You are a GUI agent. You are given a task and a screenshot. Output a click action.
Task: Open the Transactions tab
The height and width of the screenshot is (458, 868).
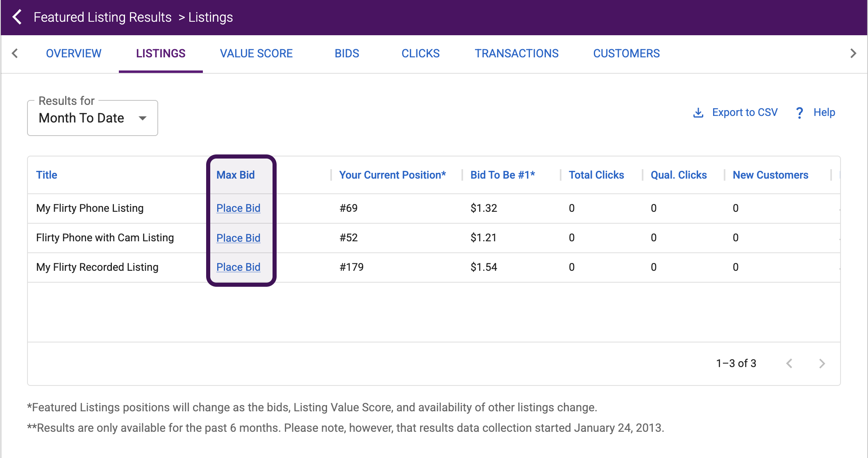point(516,53)
